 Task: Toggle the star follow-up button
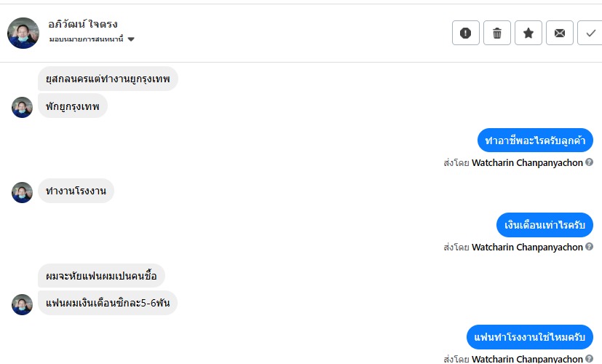(528, 33)
